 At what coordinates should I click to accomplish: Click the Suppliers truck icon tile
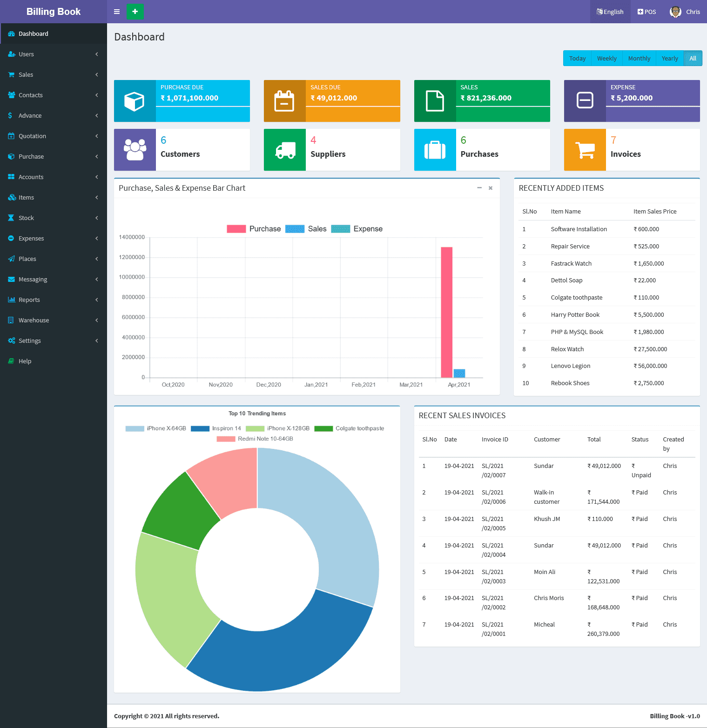(285, 150)
